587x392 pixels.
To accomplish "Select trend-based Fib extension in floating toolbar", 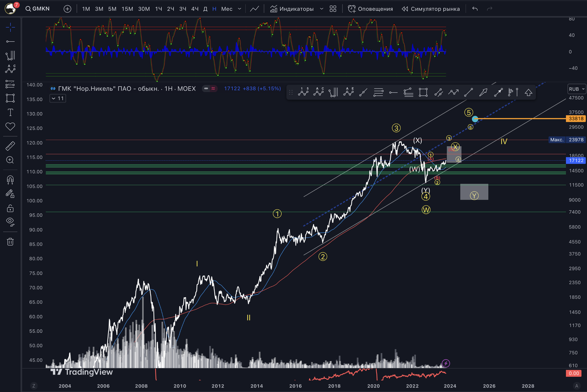I will 408,91.
